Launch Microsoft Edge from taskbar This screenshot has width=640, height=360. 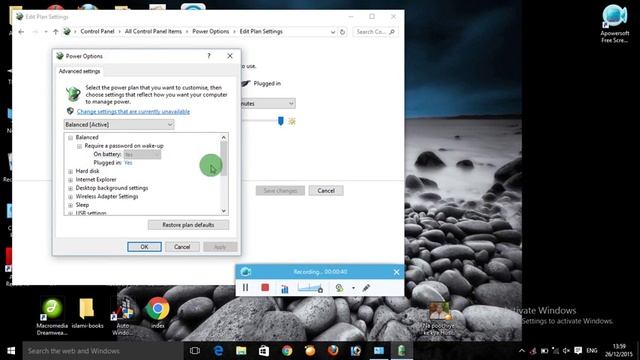[x=218, y=351]
